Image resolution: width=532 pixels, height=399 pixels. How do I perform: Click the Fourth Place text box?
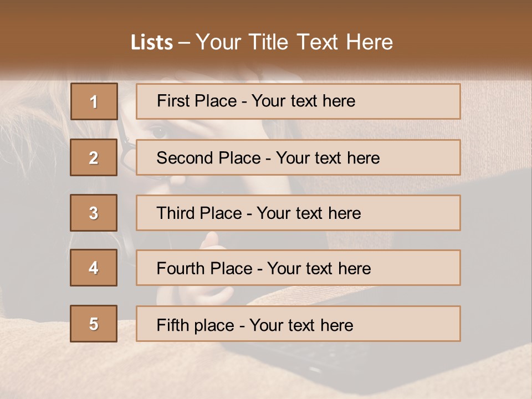(298, 268)
